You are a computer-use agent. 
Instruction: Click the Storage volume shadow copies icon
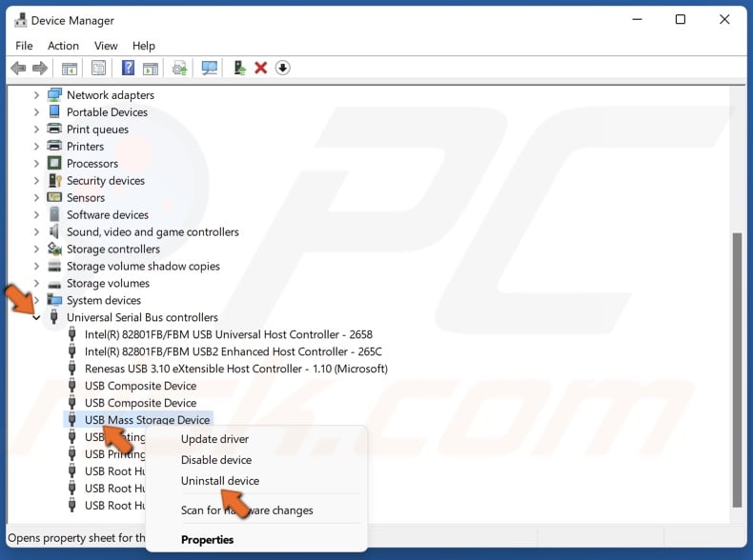pos(54,266)
